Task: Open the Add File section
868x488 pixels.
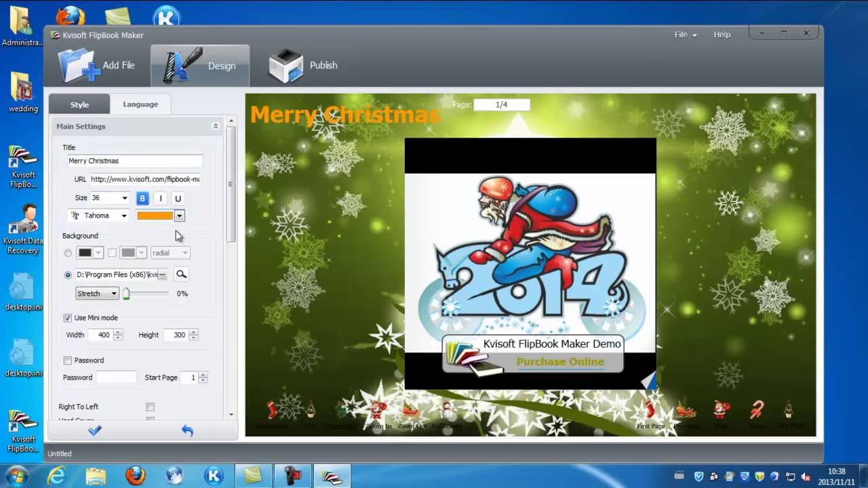Action: [x=96, y=66]
